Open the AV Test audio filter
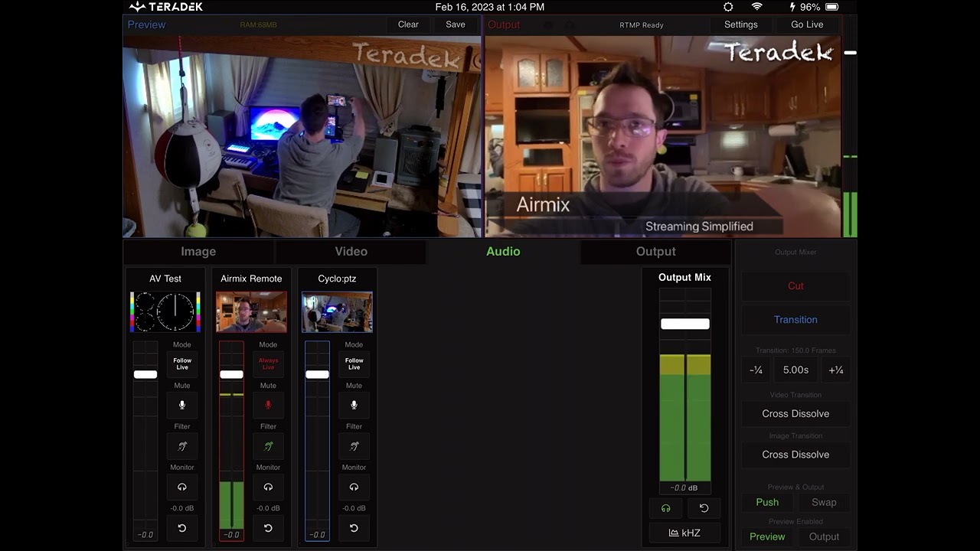Screen dimensions: 980x551 [182, 446]
